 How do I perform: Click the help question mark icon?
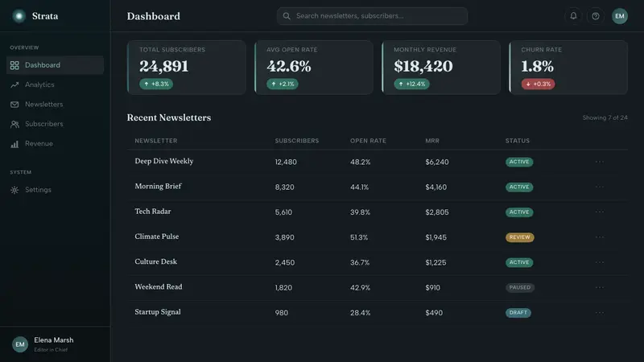596,16
